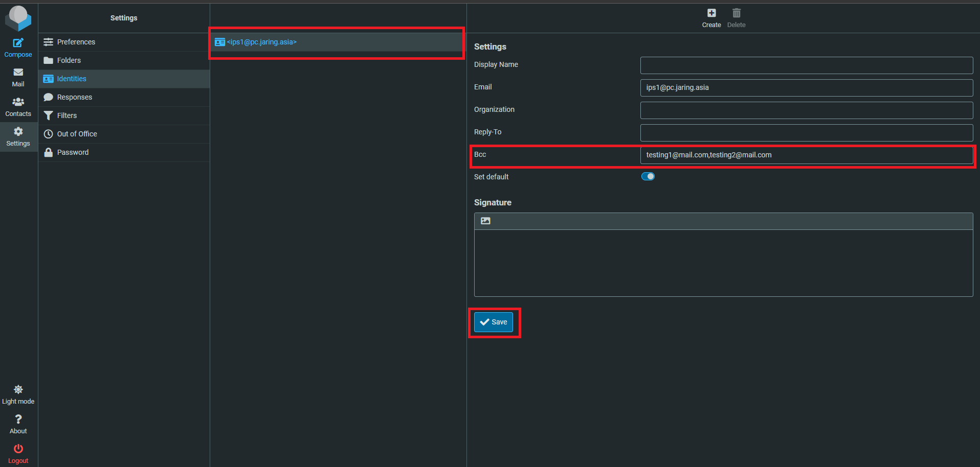This screenshot has height=467, width=980.
Task: Insert image in signature toolbar
Action: [x=485, y=221]
